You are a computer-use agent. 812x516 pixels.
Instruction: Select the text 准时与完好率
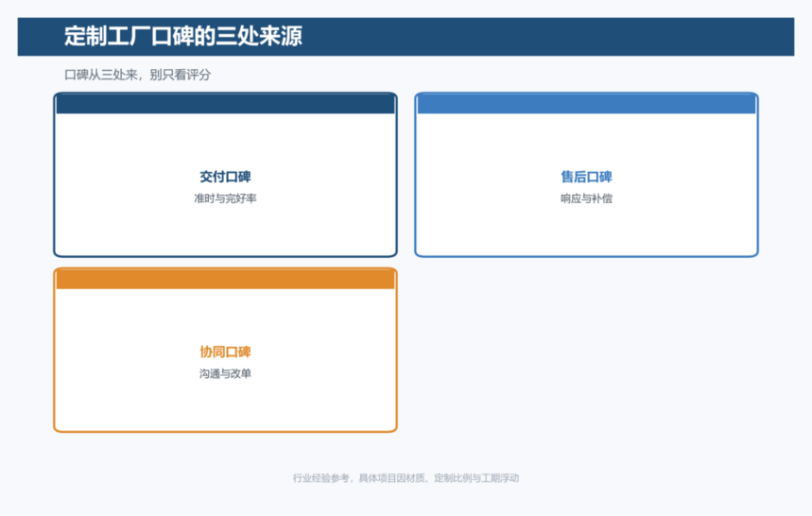click(225, 198)
